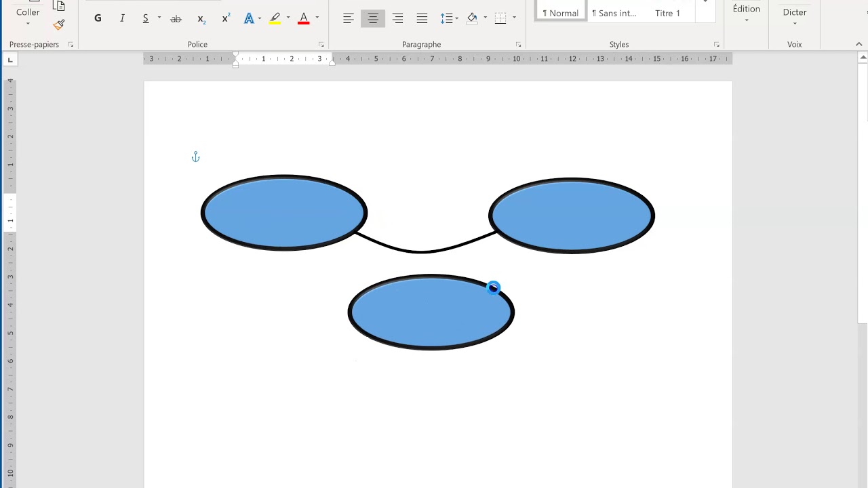Click the vertical scrollbar up arrow
Screen dimensions: 868x488
click(x=863, y=58)
